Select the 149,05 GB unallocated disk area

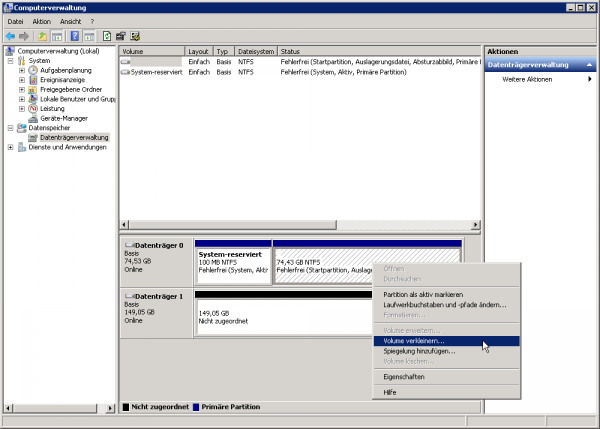pyautogui.click(x=280, y=317)
